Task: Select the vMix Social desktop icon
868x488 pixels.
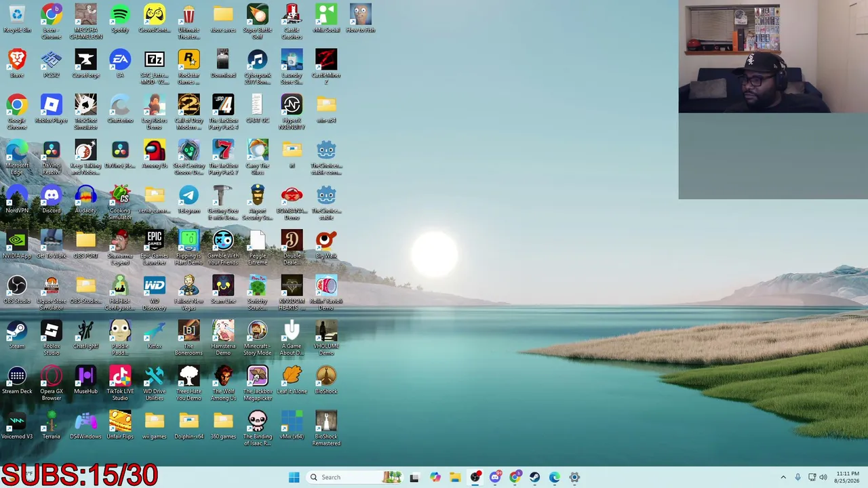Action: point(326,19)
